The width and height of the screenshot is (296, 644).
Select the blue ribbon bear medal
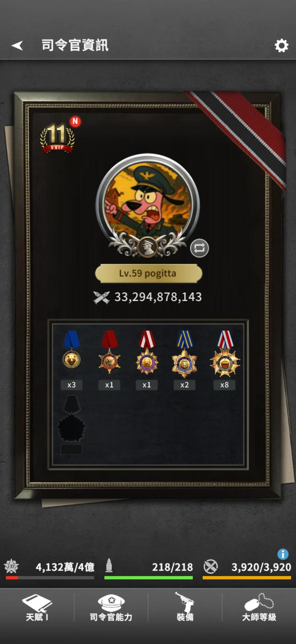click(71, 350)
